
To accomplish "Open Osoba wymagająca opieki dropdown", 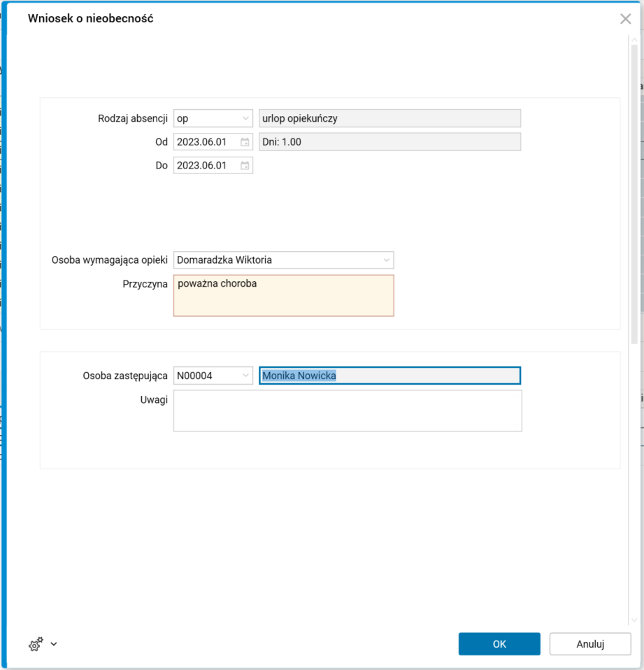I will [386, 260].
